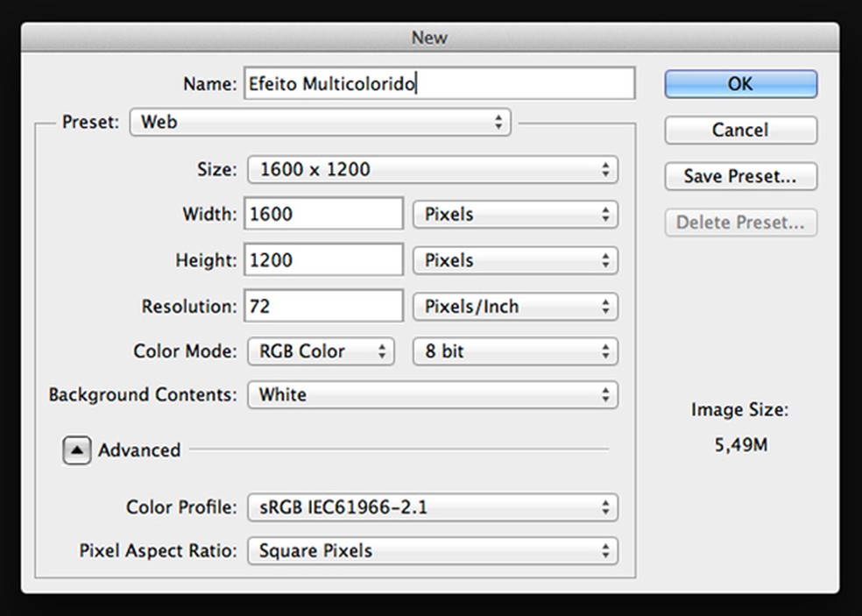Open the Height units Pixels dropdown
862x616 pixels.
tap(515, 261)
